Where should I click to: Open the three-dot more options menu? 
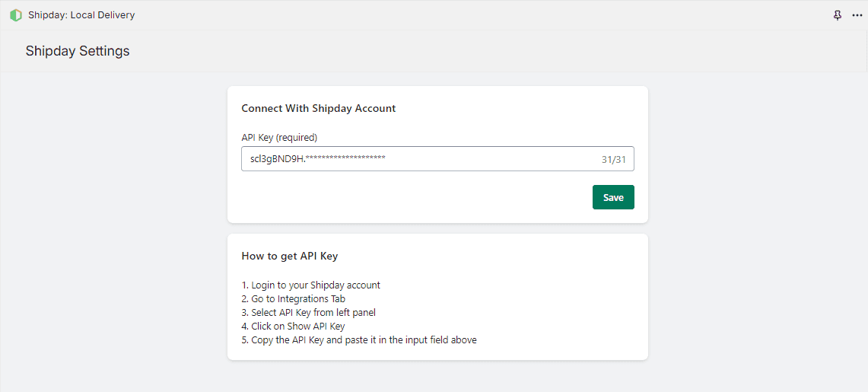857,15
